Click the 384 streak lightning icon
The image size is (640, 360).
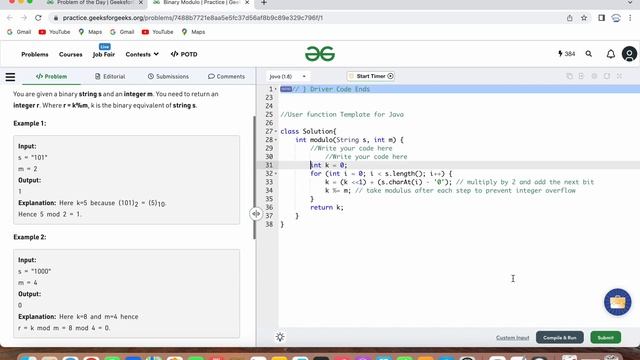pyautogui.click(x=560, y=53)
